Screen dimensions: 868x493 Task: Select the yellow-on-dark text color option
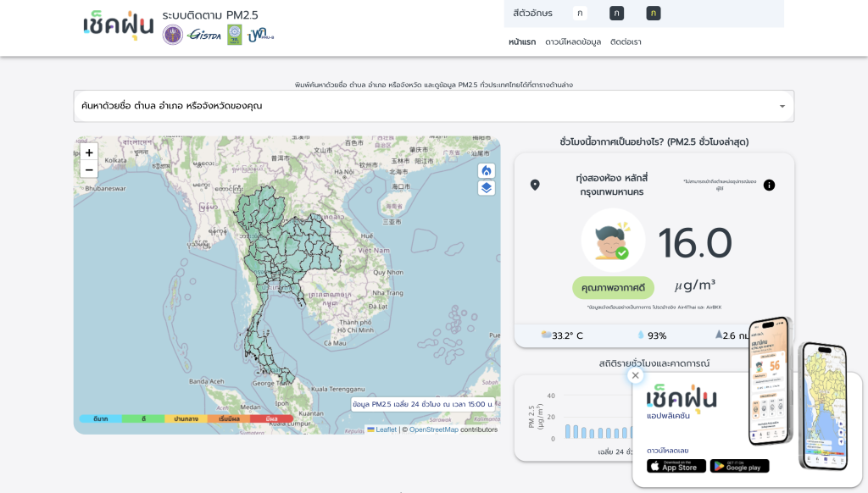click(x=654, y=14)
